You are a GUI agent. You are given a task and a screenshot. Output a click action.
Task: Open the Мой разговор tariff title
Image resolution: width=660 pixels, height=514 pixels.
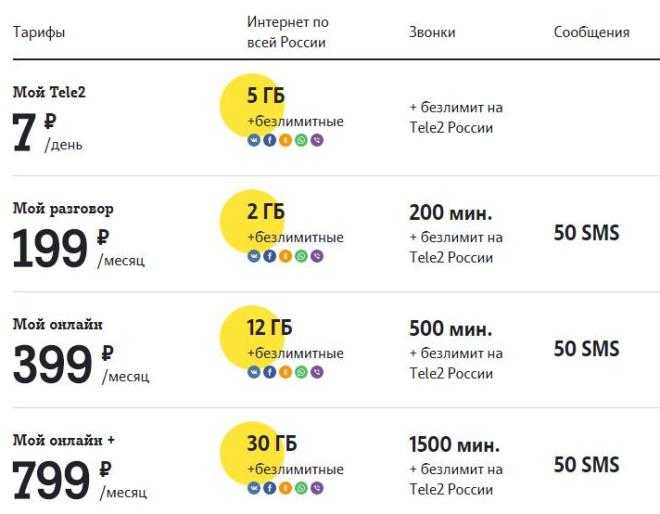[63, 209]
